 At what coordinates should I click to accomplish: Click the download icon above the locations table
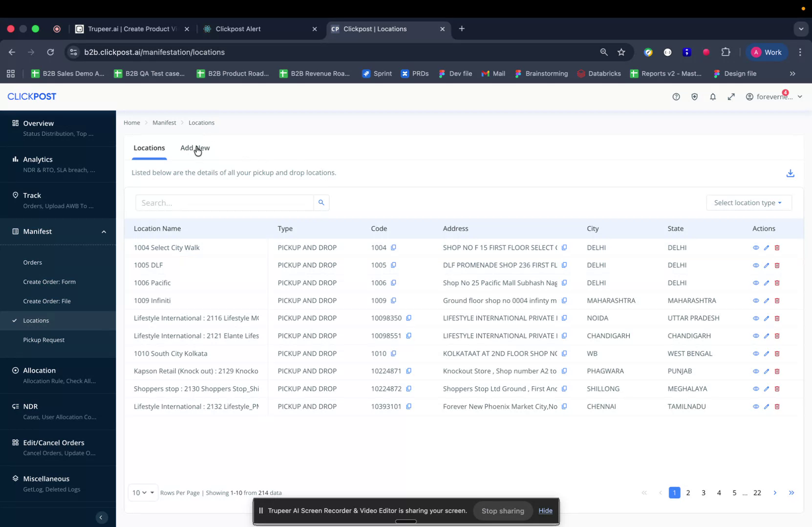pos(790,173)
